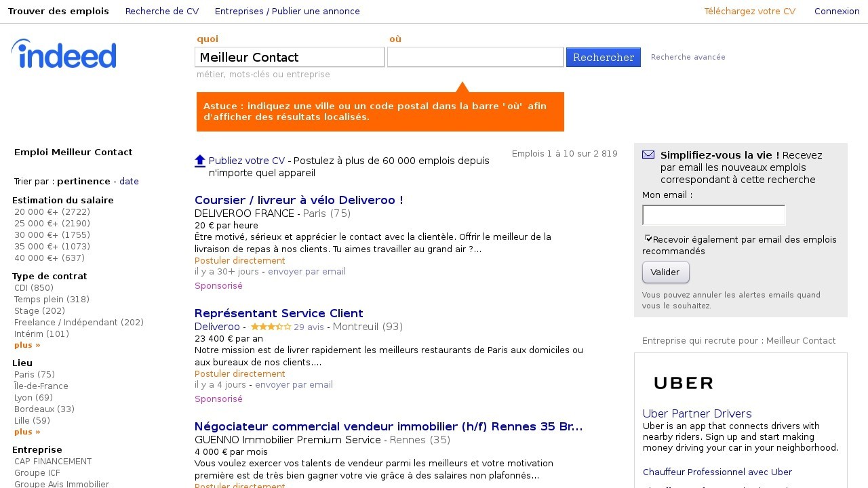Open Recherche de CV tab

click(x=162, y=12)
